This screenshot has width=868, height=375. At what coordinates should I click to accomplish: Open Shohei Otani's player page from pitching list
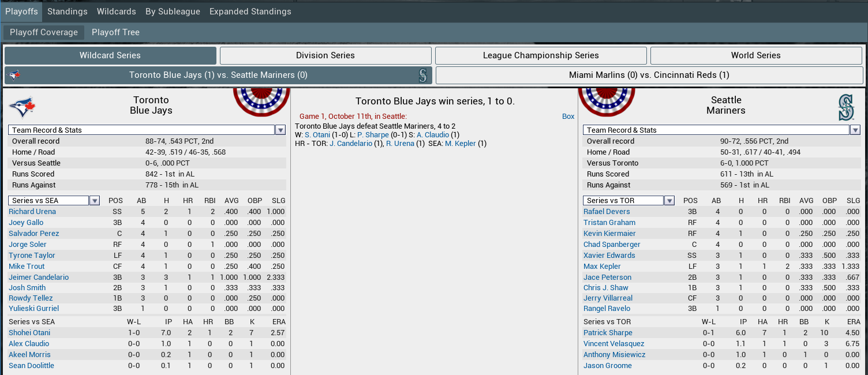pyautogui.click(x=29, y=333)
